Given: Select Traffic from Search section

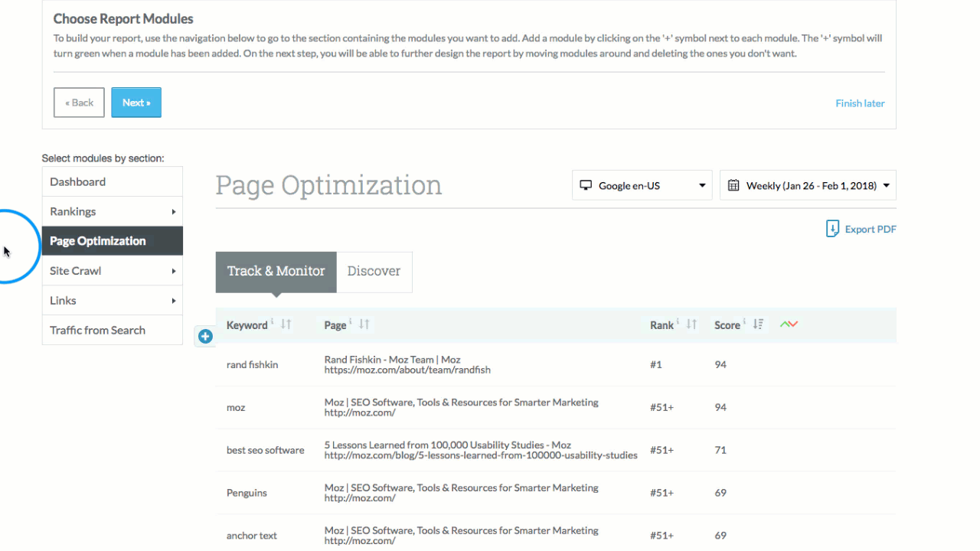Looking at the screenshot, I should point(97,331).
